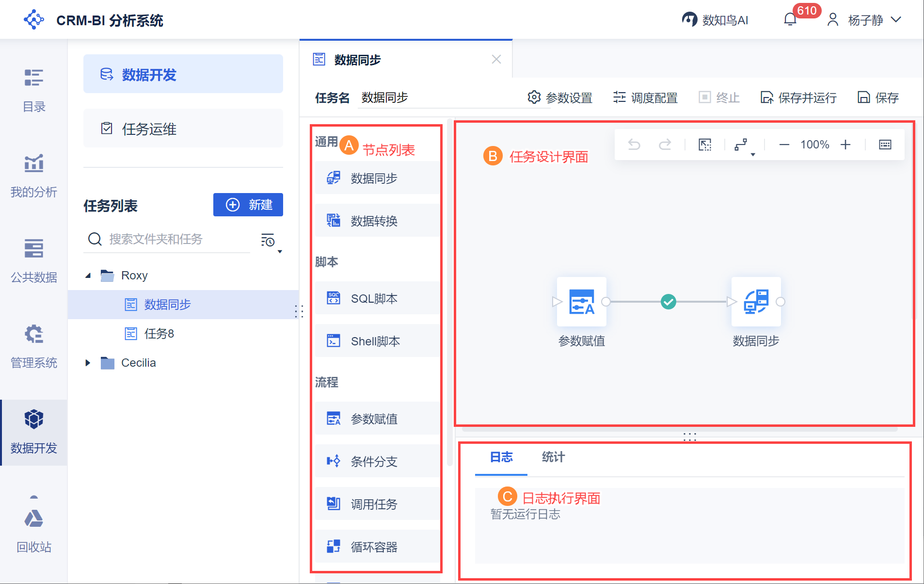The width and height of the screenshot is (924, 584).
Task: Expand the Cecilia folder
Action: [x=88, y=363]
